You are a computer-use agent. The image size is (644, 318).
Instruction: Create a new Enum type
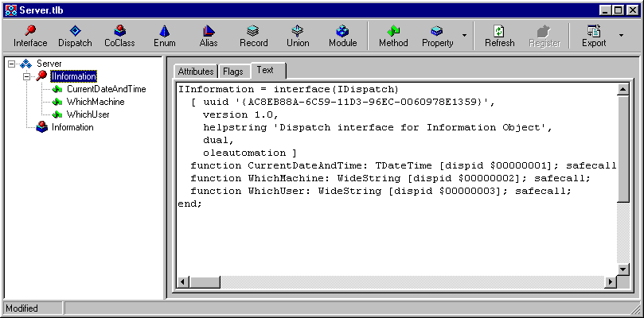tap(164, 37)
